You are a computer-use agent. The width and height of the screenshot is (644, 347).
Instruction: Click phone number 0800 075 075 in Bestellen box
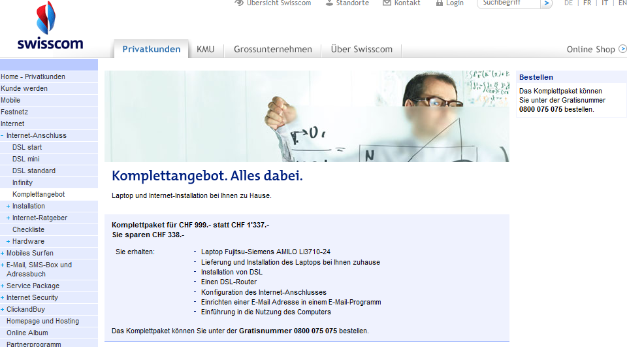pos(541,109)
